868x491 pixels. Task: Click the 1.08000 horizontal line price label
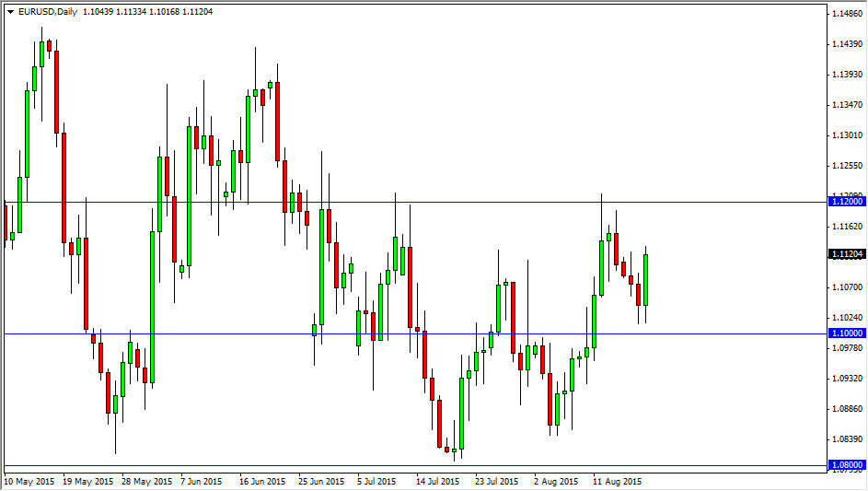847,465
